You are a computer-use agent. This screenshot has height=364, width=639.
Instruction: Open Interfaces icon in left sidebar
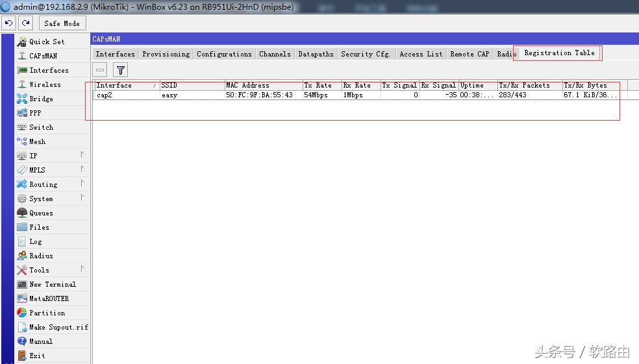click(21, 70)
